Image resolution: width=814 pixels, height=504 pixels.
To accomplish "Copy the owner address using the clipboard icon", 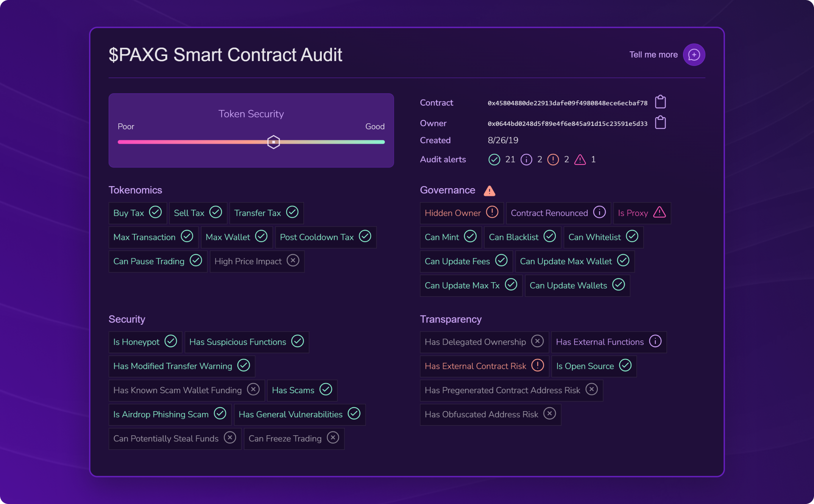I will (660, 123).
